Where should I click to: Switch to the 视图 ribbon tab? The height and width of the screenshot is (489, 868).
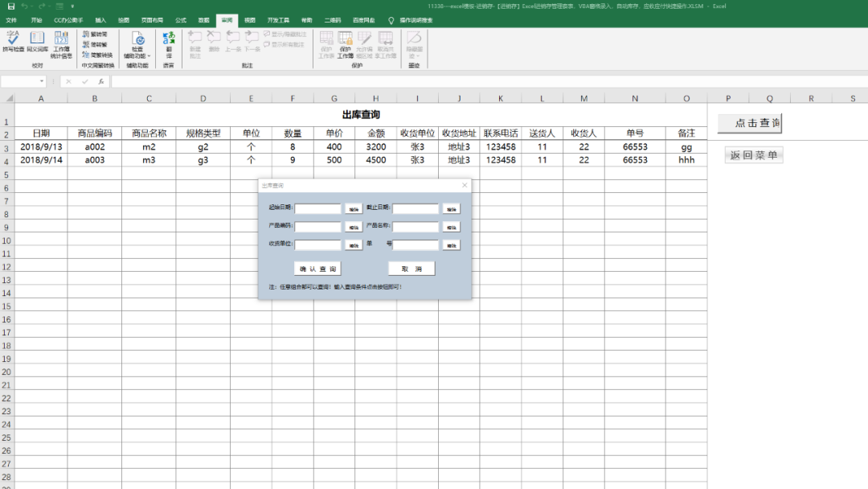(x=250, y=20)
